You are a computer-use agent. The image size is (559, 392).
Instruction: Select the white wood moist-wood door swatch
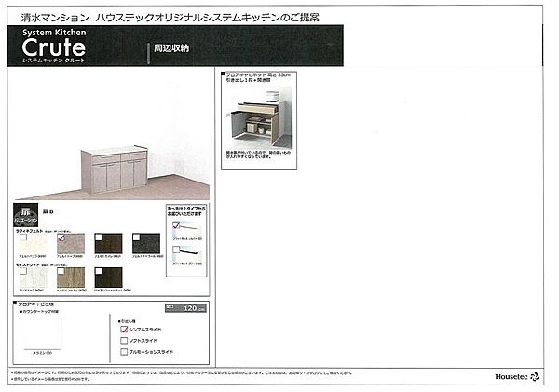[33, 277]
